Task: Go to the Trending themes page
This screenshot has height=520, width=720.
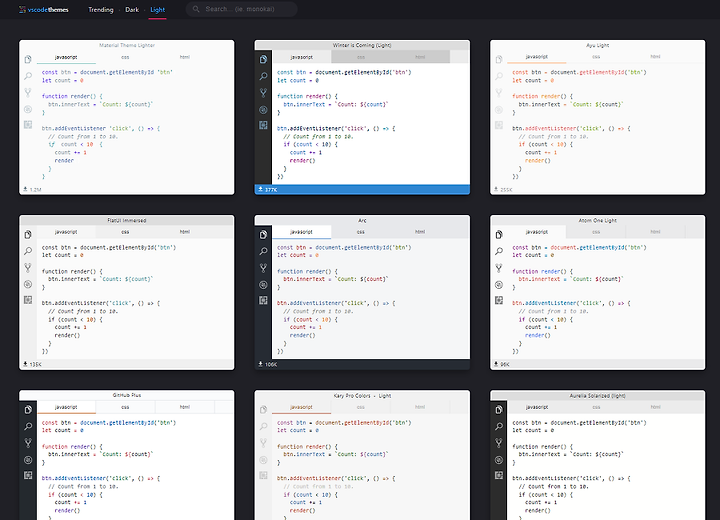Action: click(101, 10)
